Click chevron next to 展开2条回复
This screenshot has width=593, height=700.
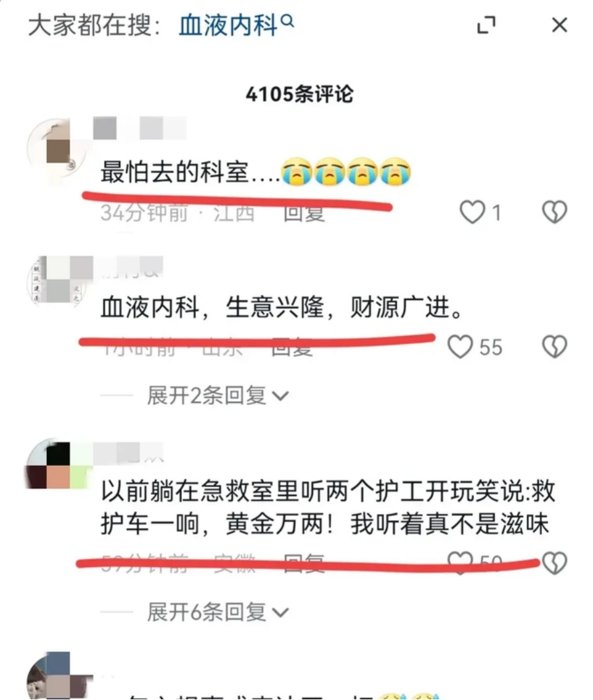(x=281, y=396)
